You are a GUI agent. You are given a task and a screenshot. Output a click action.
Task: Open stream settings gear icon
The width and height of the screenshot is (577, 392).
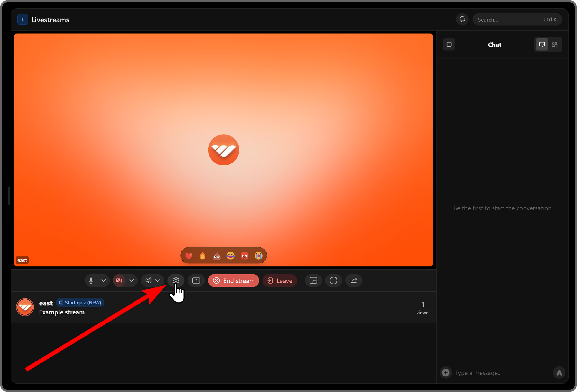click(x=176, y=280)
